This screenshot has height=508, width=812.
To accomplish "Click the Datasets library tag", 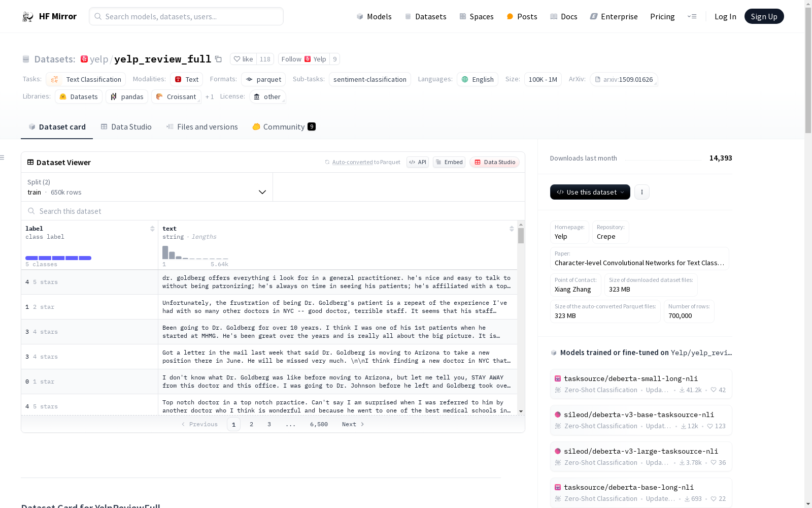I will pyautogui.click(x=79, y=97).
